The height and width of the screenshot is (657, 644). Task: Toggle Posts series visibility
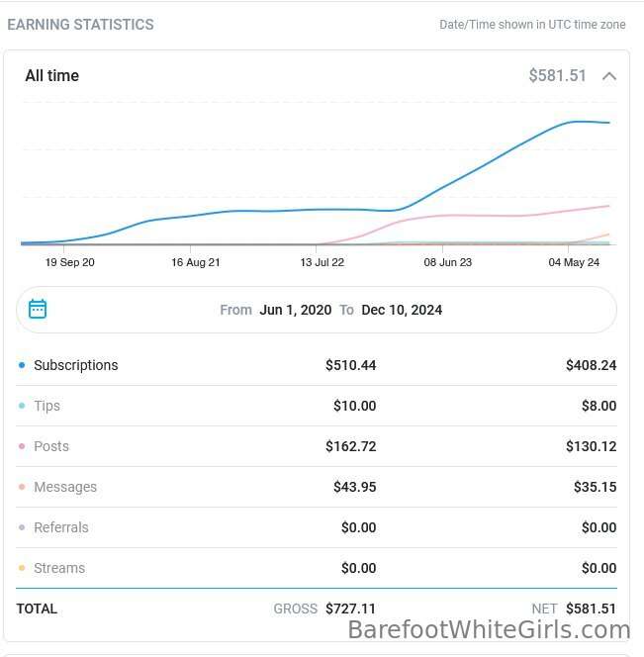[51, 446]
